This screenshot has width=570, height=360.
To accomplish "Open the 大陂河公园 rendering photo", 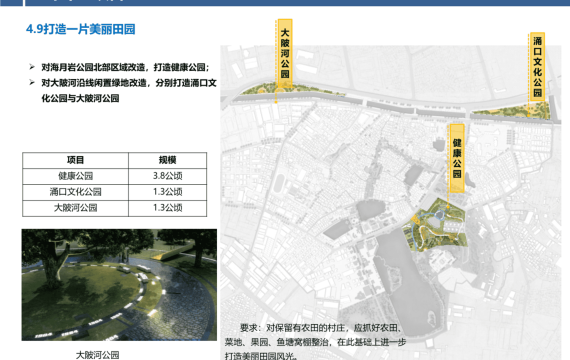I will 119,285.
